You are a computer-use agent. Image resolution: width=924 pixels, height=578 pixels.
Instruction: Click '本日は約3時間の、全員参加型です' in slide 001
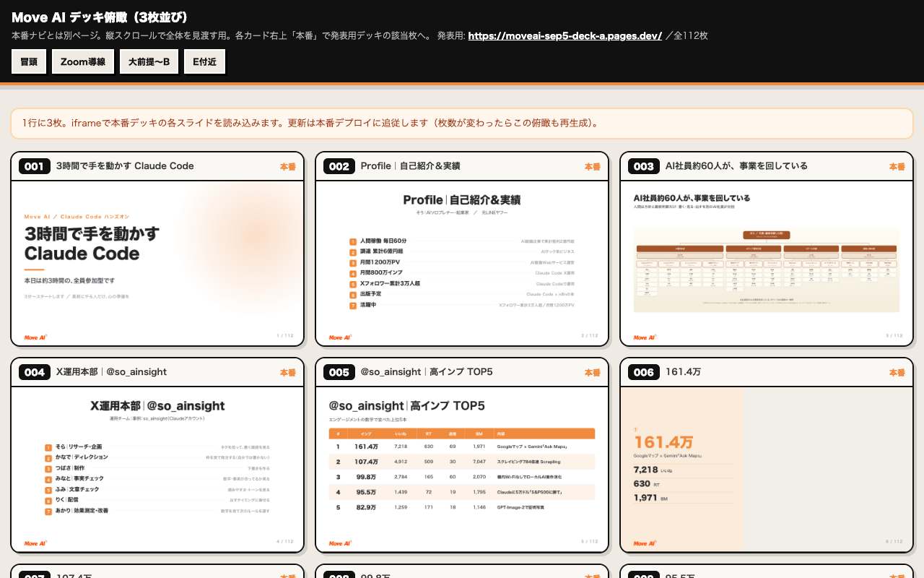pyautogui.click(x=69, y=280)
